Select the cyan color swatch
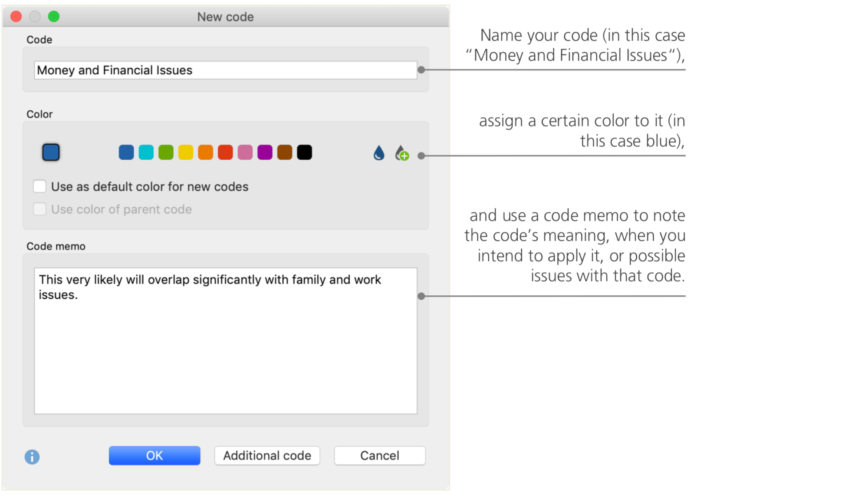Viewport: 868px width, 499px height. tap(146, 152)
